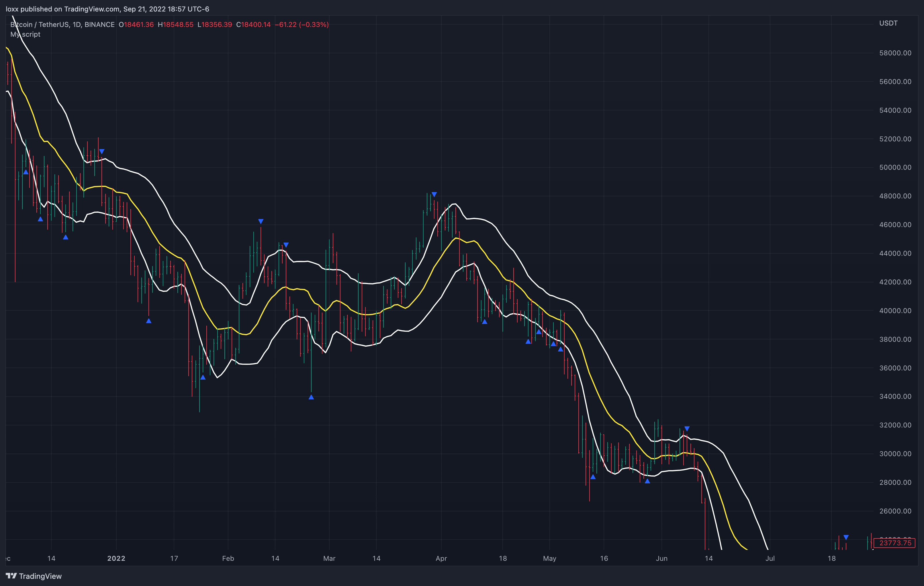Click blue down-triangle marker near bottom-right July bars
924x586 pixels.
pyautogui.click(x=846, y=537)
